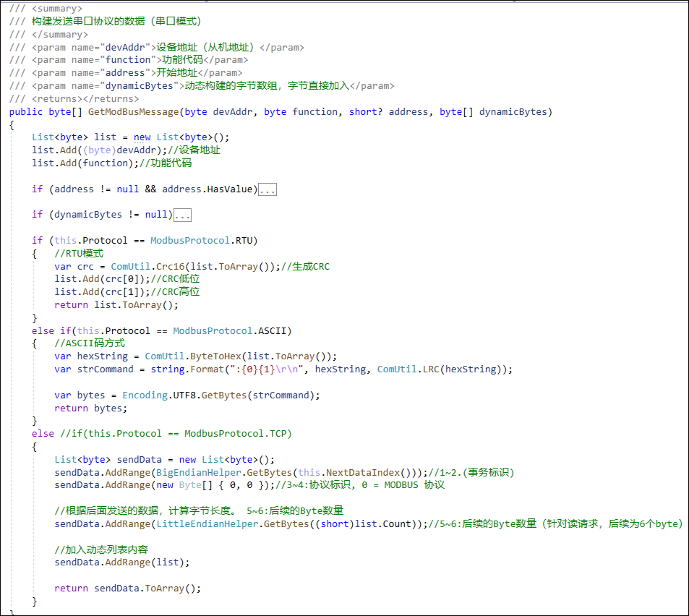Image resolution: width=689 pixels, height=616 pixels.
Task: Click the list.Add(function) line
Action: [111, 163]
